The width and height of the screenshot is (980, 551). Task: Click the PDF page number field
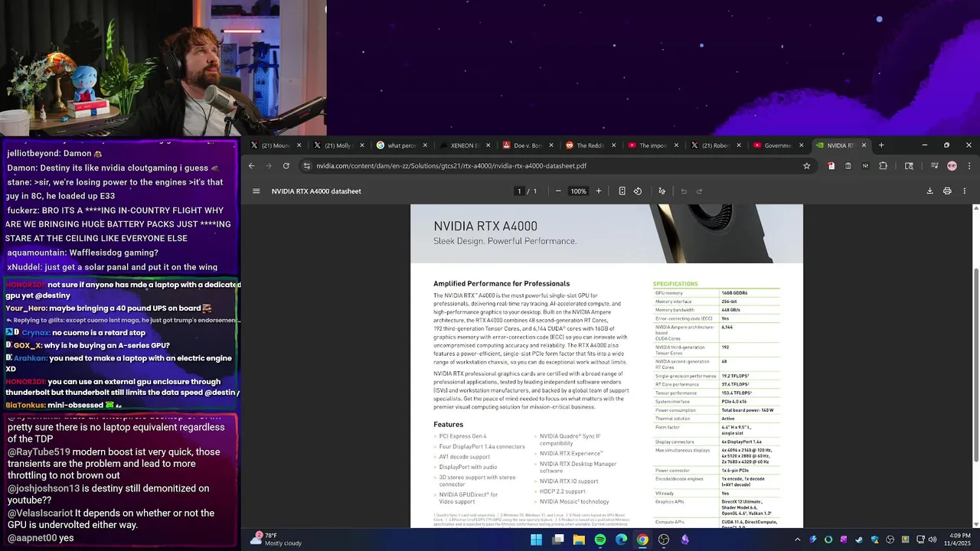519,191
